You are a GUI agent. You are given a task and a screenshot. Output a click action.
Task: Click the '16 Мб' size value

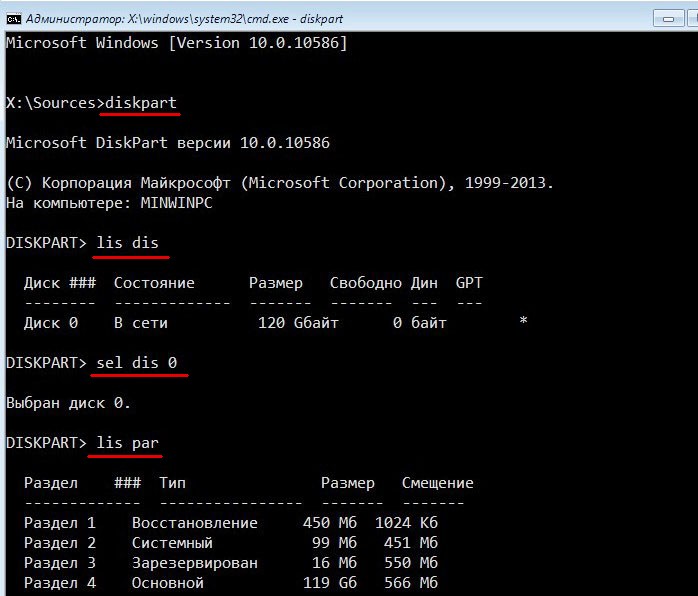click(x=334, y=563)
